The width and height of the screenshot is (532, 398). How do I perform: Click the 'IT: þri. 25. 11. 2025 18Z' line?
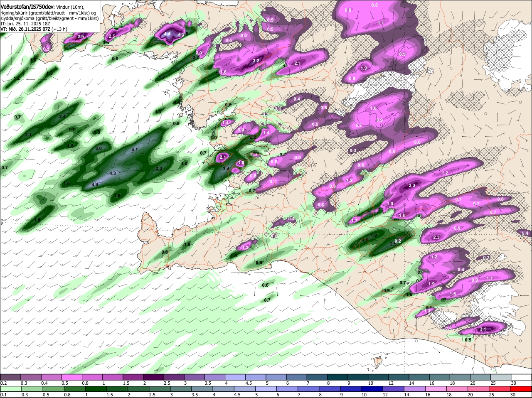(25, 24)
